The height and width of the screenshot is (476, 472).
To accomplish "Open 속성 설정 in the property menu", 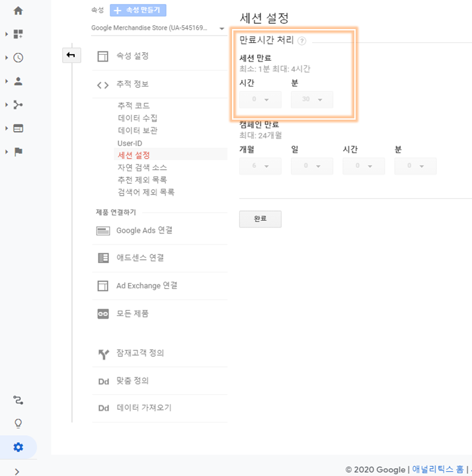I will [133, 56].
